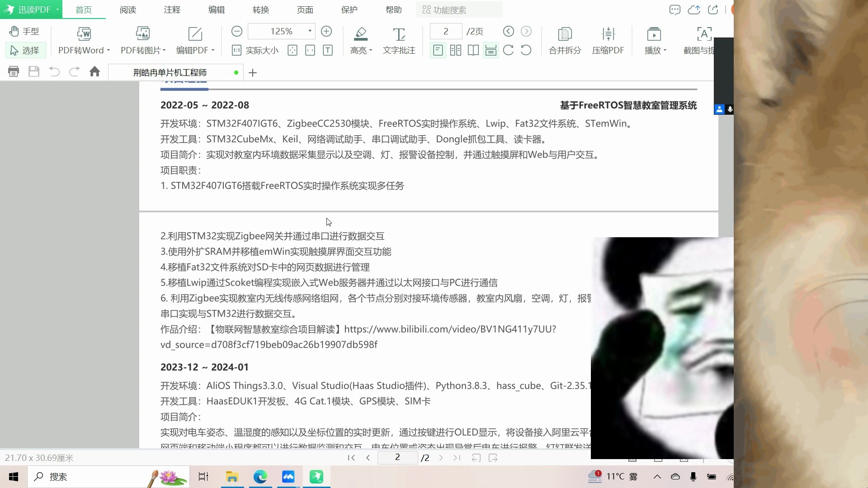This screenshot has height=488, width=868.
Task: Click the share export icon
Action: click(x=713, y=9)
